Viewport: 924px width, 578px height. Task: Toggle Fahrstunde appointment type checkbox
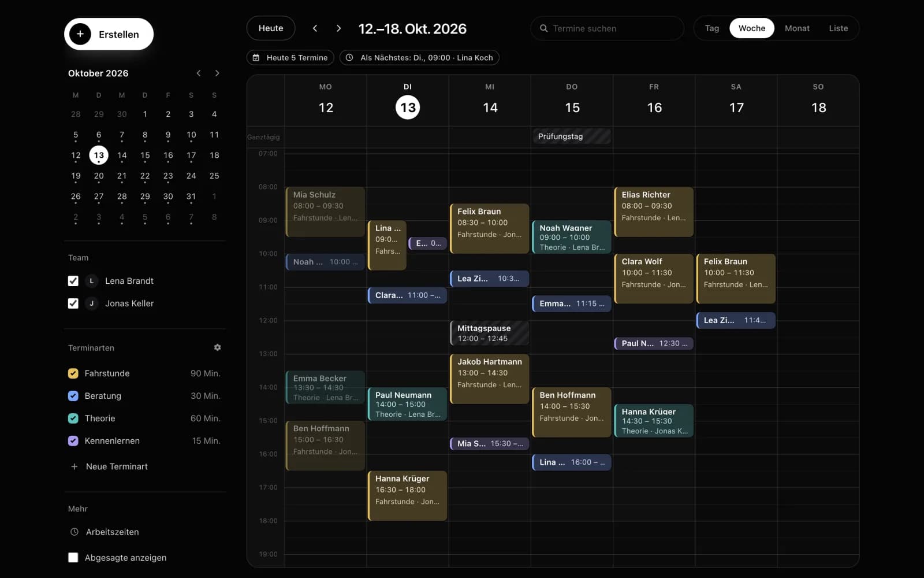point(73,373)
